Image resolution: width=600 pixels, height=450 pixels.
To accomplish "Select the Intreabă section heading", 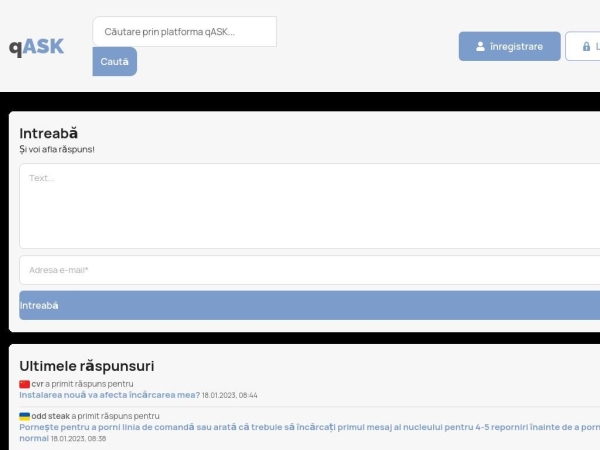I will 49,133.
